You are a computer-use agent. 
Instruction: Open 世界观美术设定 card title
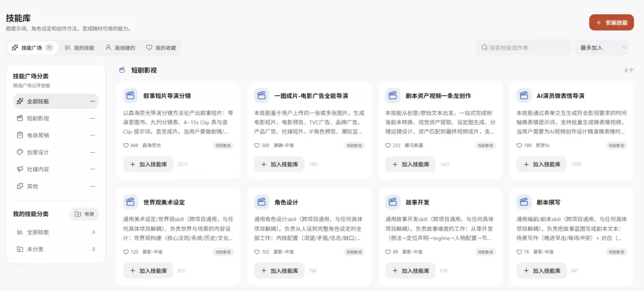164,202
